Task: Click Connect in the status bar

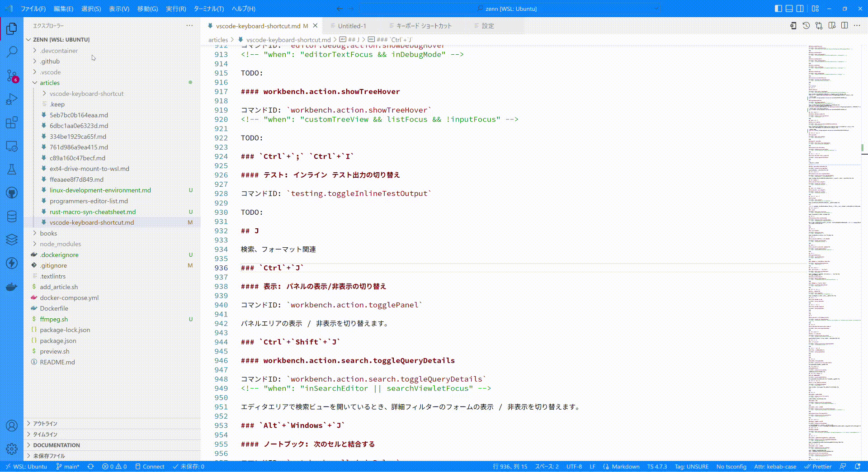Action: pos(150,467)
